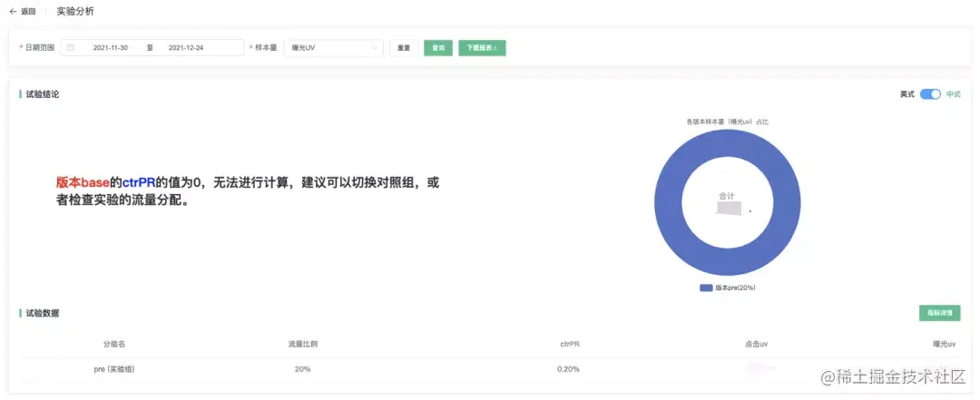Click the 指标详情 button
Screen dimensions: 980x400
[x=939, y=313]
